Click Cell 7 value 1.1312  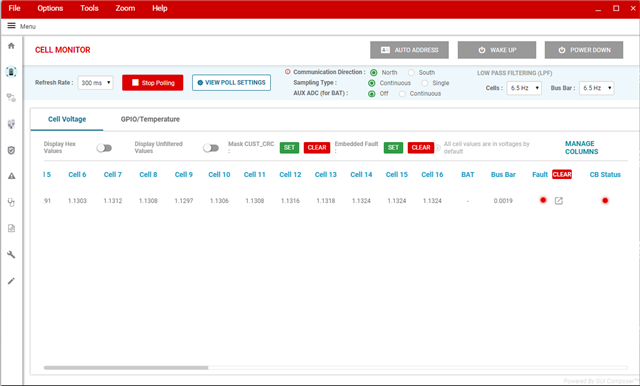(113, 201)
